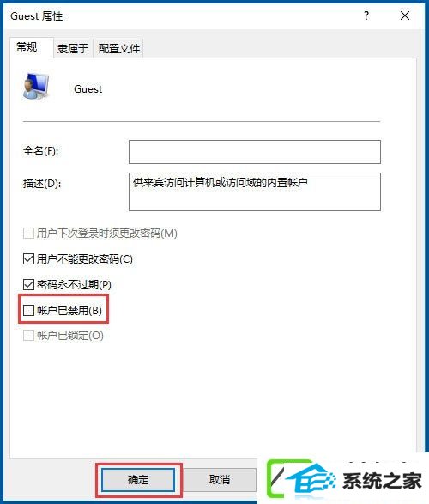The height and width of the screenshot is (504, 429).
Task: Click the Guest user account icon
Action: [x=36, y=86]
